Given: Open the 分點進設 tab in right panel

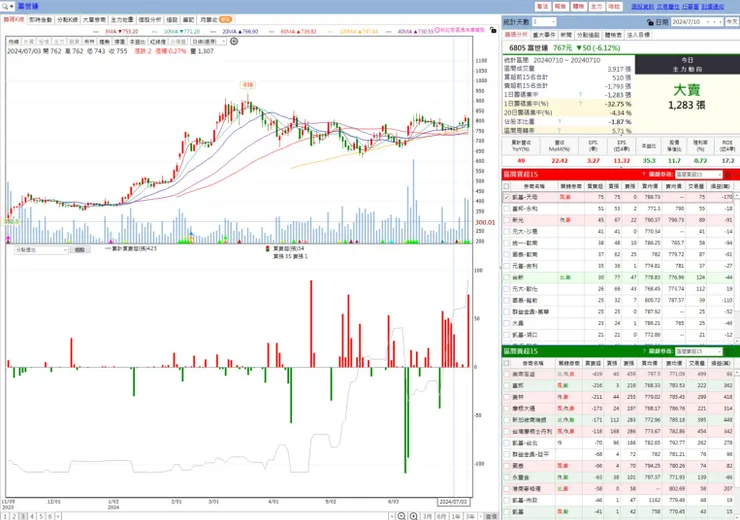Looking at the screenshot, I should click(588, 35).
